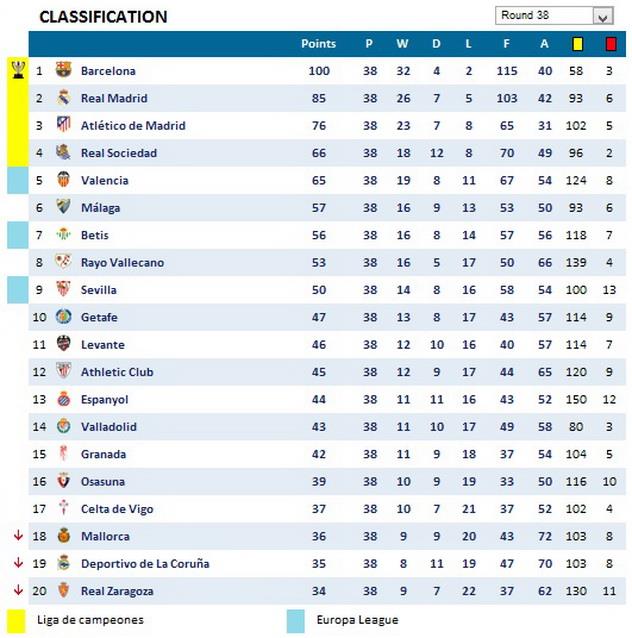Viewport: 632px width, 638px height.
Task: Click Mallorca's red relegation arrow
Action: (18, 535)
